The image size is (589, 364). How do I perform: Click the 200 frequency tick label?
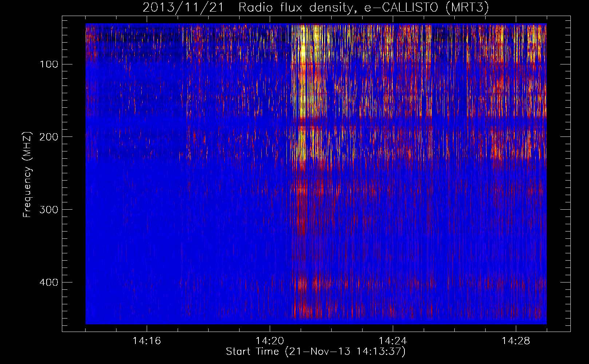(49, 137)
